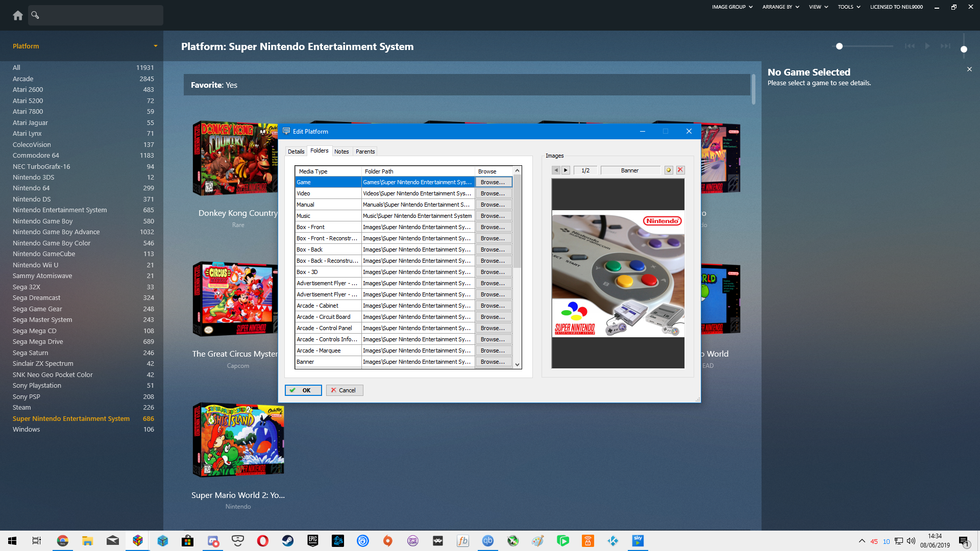Cancel the Edit Platform dialog
This screenshot has height=551, width=980.
point(345,390)
